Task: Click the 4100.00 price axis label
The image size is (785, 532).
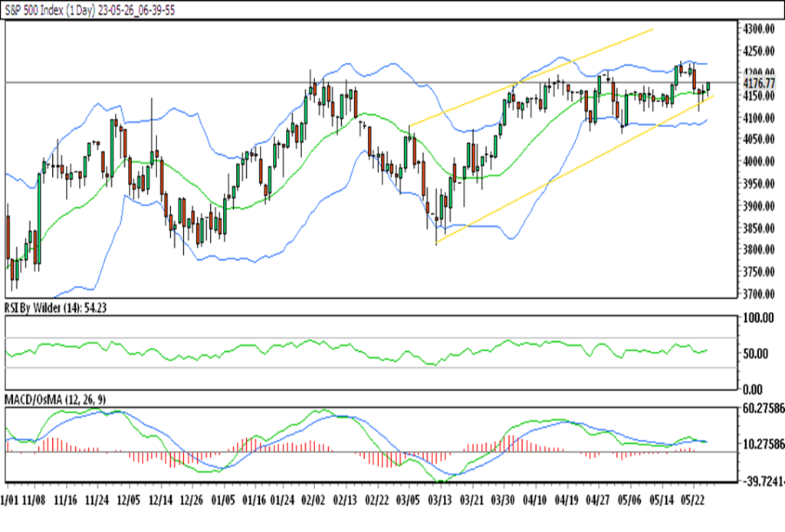Action: (759, 117)
